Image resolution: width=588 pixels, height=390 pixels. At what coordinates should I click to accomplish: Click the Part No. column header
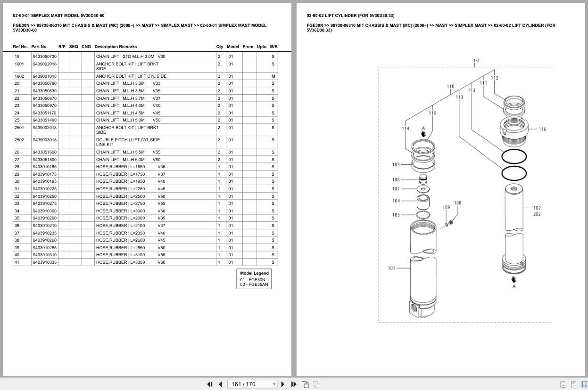coord(40,47)
